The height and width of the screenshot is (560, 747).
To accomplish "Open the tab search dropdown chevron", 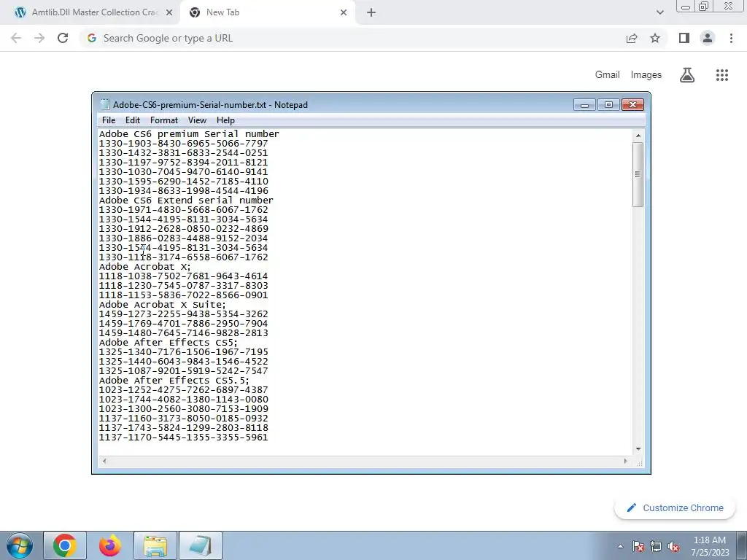I will pyautogui.click(x=659, y=12).
